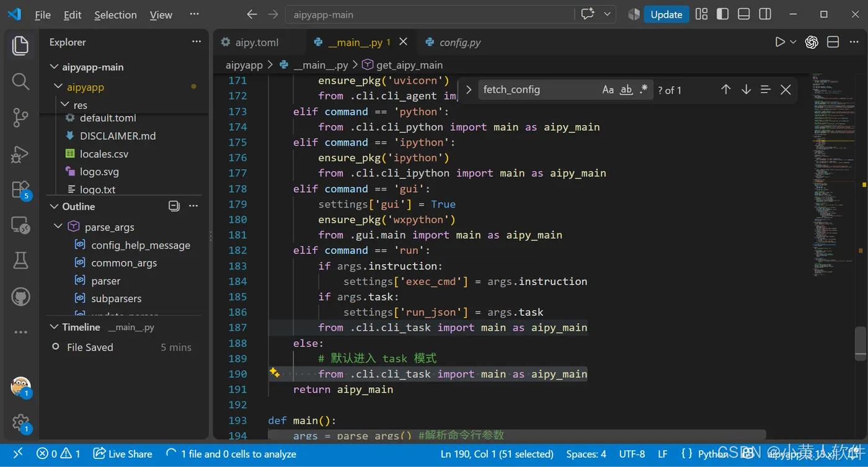Click Live Share in status bar

(x=123, y=454)
